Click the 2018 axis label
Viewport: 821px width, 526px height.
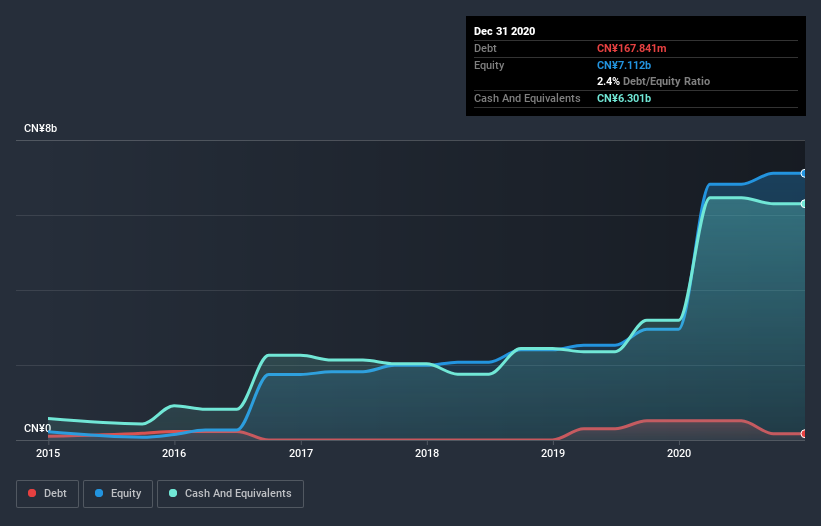coord(427,453)
